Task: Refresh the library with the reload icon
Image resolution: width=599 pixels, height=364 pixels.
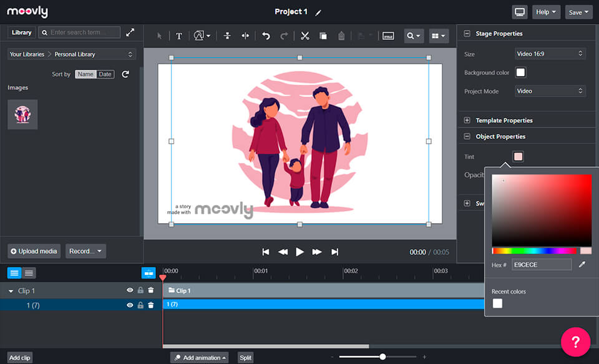Action: click(125, 74)
